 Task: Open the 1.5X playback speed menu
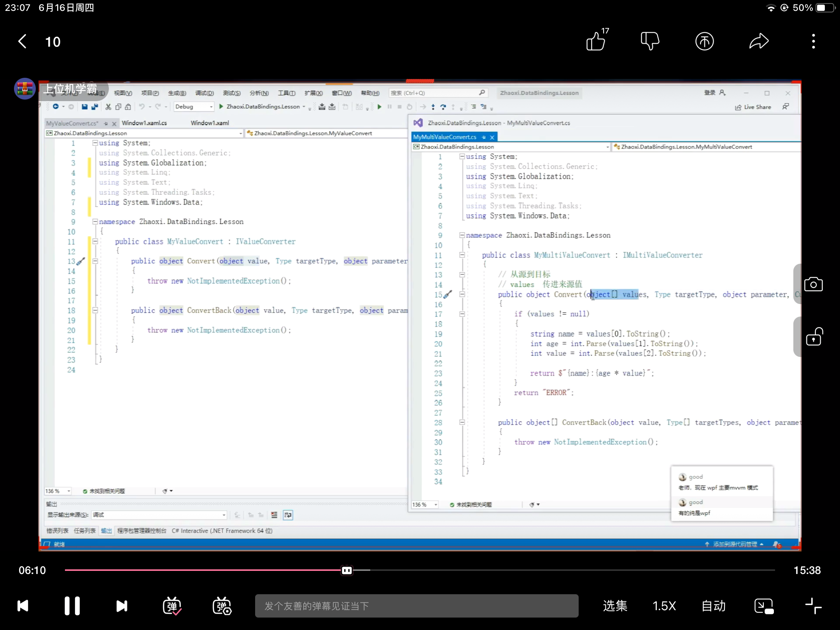coord(664,606)
